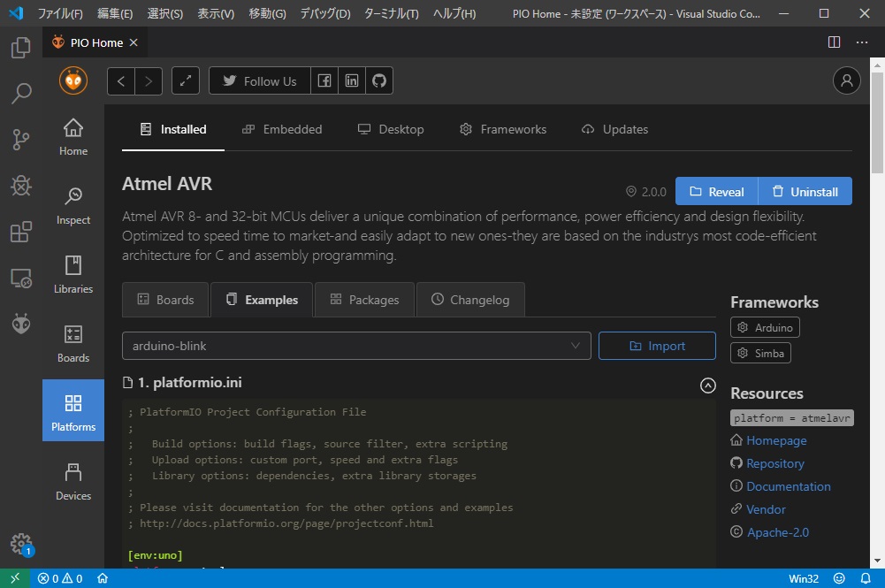Open Inspect in the PIO sidebar
Image resolution: width=885 pixels, height=588 pixels.
[x=73, y=206]
